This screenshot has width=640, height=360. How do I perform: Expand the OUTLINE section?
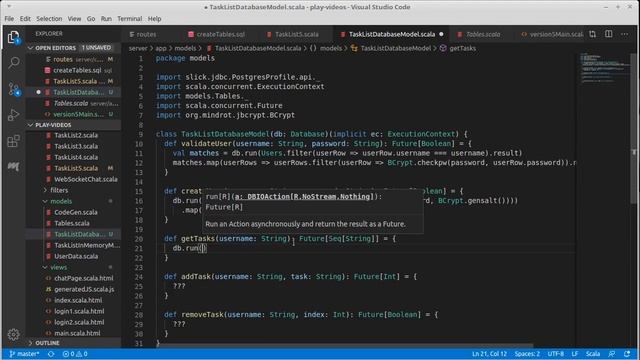73,343
